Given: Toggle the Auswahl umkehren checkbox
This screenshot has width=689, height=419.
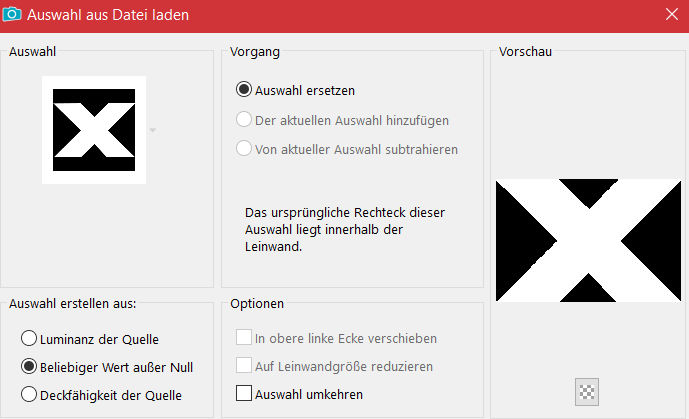Looking at the screenshot, I should point(244,394).
